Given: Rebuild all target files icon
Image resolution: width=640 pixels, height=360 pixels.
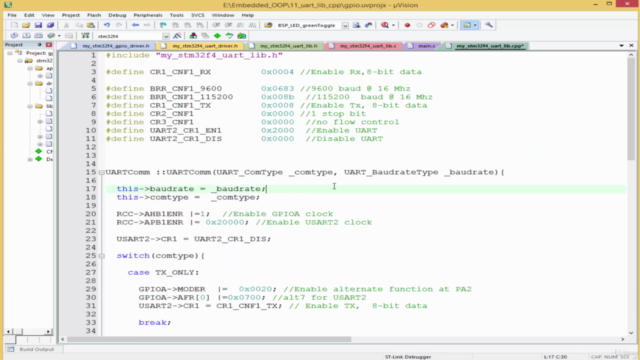Looking at the screenshot, I should coord(38,36).
